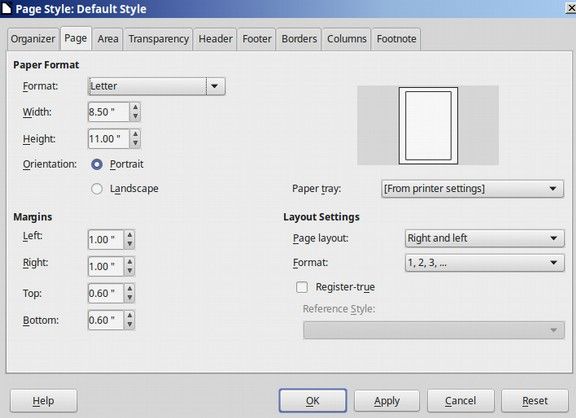Increase the Left margin spinner
576x418 pixels.
point(130,235)
